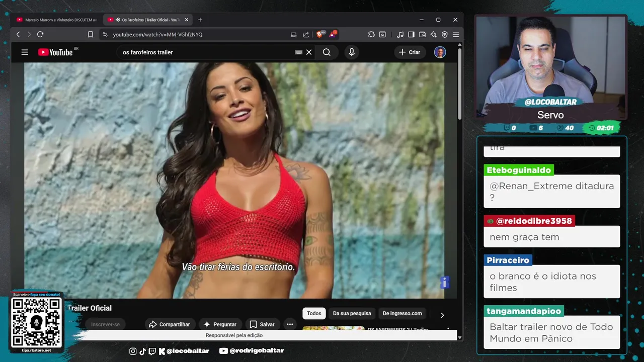Click the Pirraceiro chat username
644x362 pixels.
coord(508,260)
